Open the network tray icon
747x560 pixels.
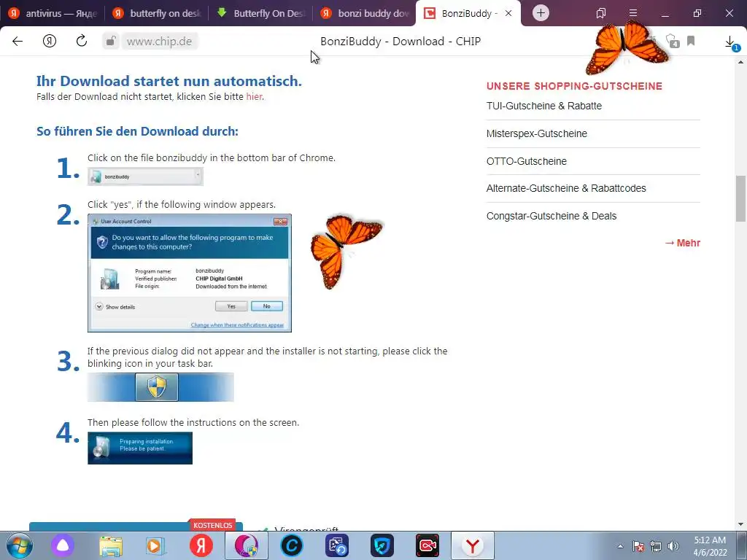pyautogui.click(x=656, y=546)
